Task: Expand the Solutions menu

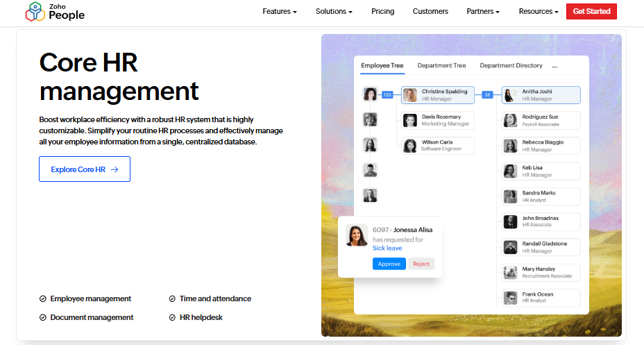Action: pyautogui.click(x=334, y=12)
